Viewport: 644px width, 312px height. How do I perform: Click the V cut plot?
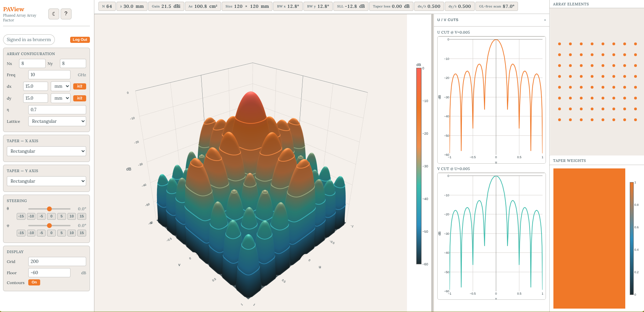491,236
